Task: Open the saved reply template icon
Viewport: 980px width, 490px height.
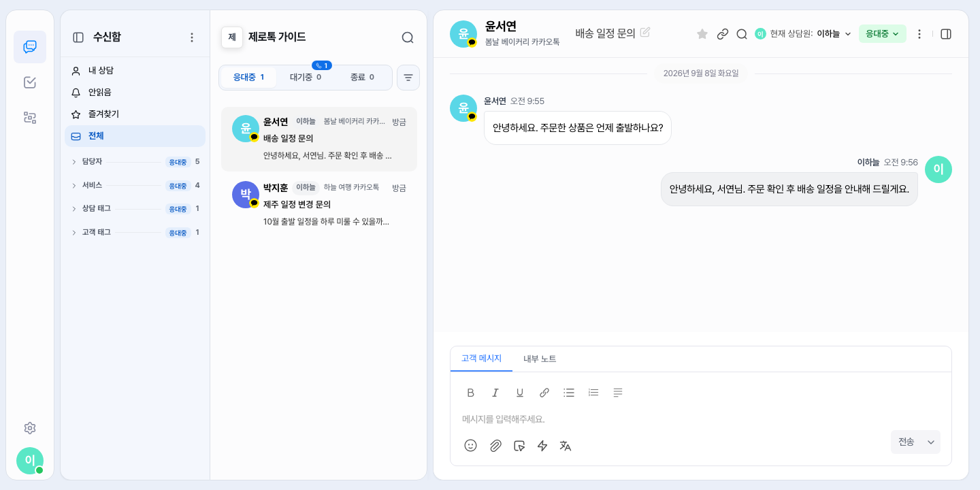Action: click(x=519, y=446)
